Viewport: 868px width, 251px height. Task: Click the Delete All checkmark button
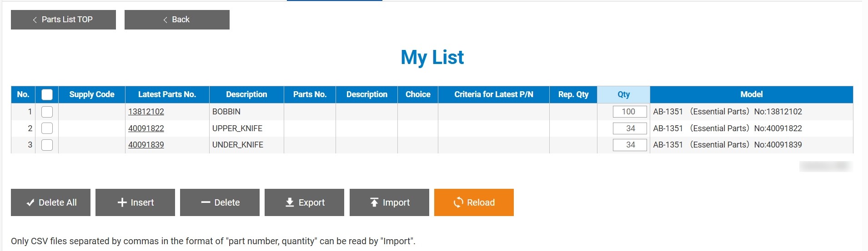[x=50, y=202]
